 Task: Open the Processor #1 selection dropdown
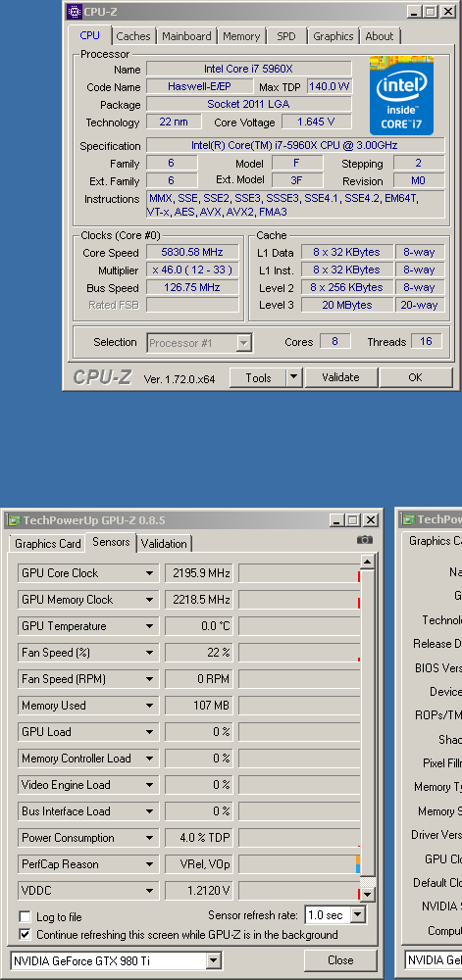pyautogui.click(x=244, y=342)
